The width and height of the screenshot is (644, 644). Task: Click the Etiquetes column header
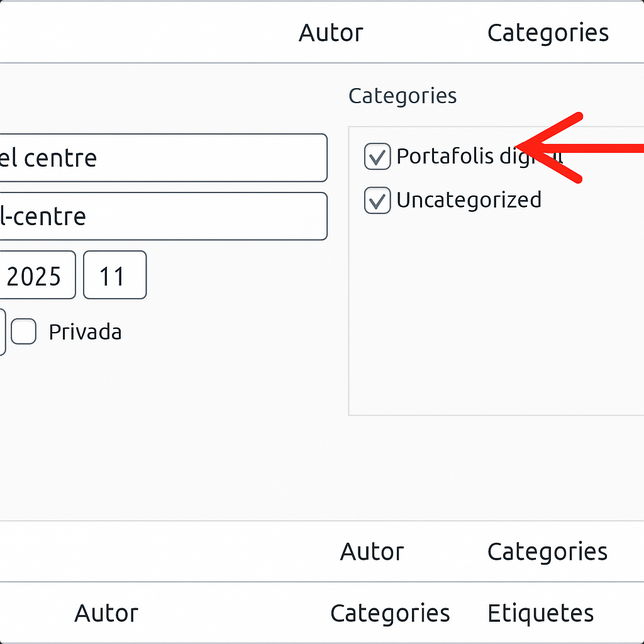point(540,613)
